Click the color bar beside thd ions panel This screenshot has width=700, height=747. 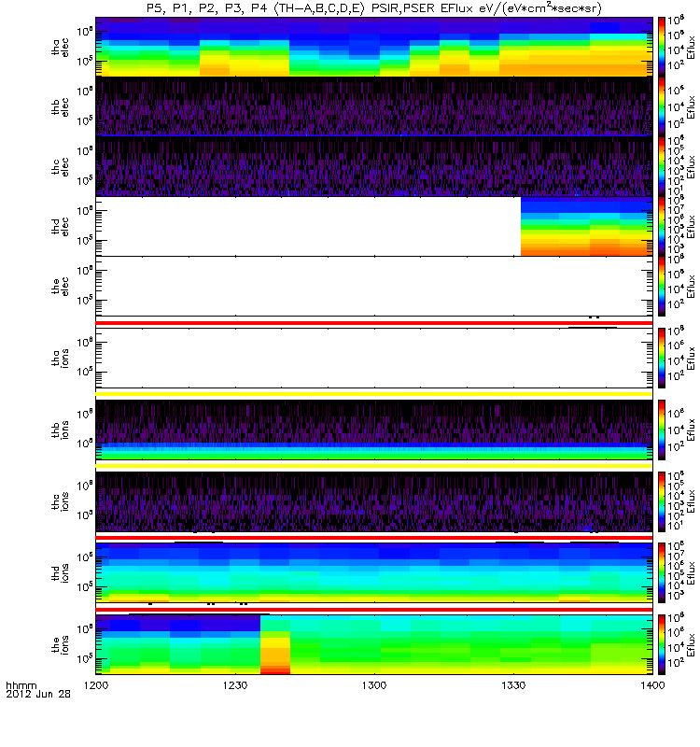click(662, 572)
